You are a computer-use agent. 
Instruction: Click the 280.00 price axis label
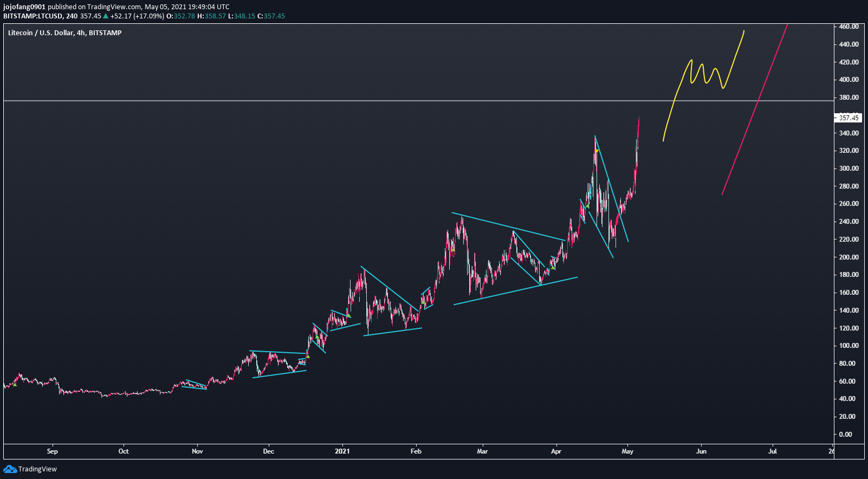tap(848, 186)
